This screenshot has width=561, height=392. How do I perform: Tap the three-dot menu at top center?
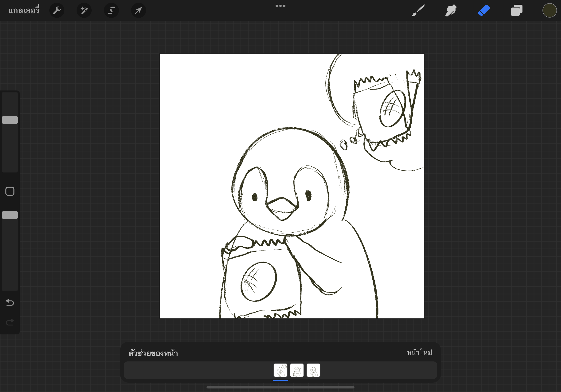pyautogui.click(x=280, y=6)
